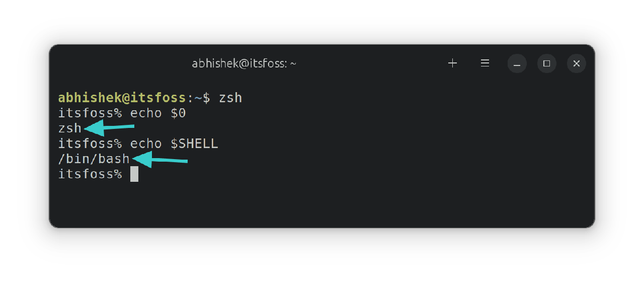The height and width of the screenshot is (282, 644).
Task: Click the $0 argument text
Action: pos(178,113)
